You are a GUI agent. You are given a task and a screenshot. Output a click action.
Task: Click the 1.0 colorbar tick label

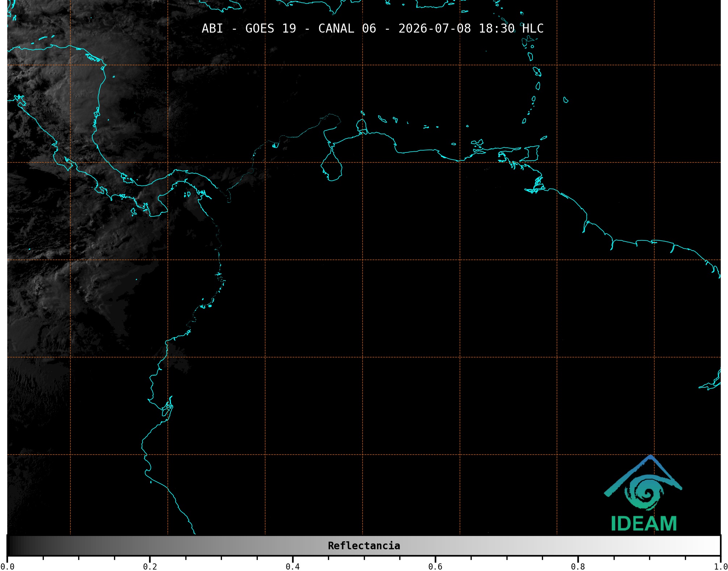pos(720,566)
